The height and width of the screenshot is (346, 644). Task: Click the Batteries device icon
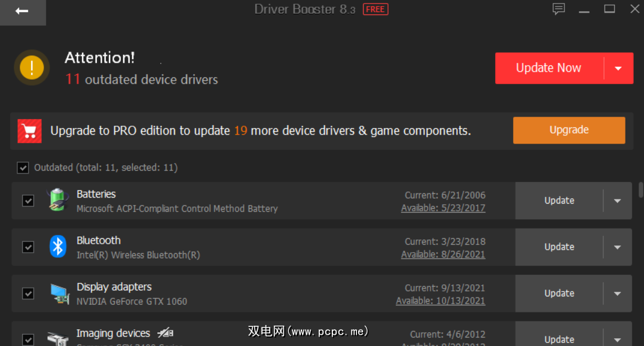pyautogui.click(x=57, y=200)
